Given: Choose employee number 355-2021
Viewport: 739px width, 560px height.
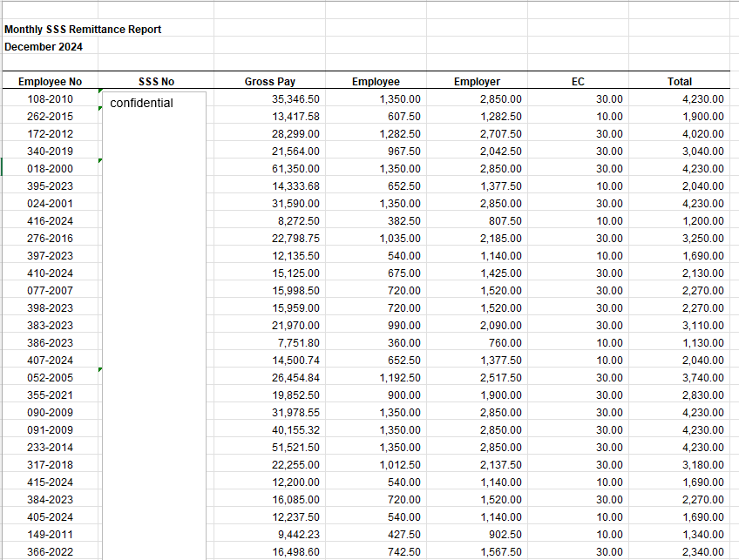Looking at the screenshot, I should (x=50, y=395).
